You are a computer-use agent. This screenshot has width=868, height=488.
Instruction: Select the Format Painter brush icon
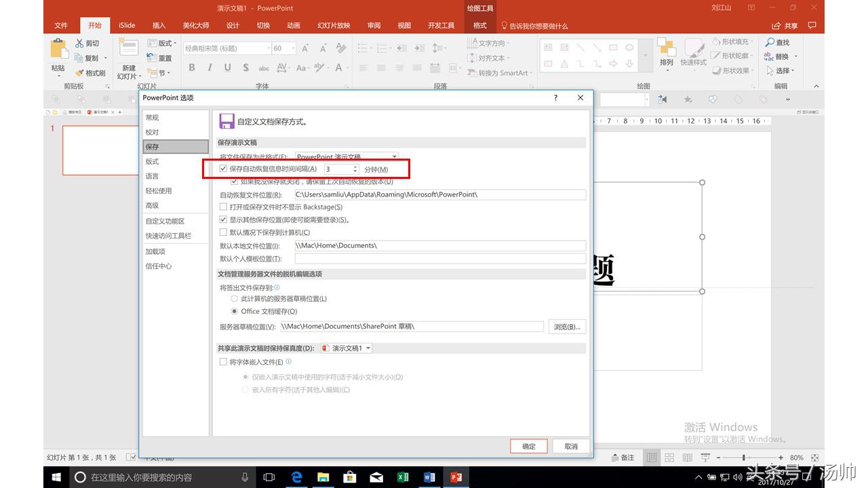pyautogui.click(x=79, y=73)
